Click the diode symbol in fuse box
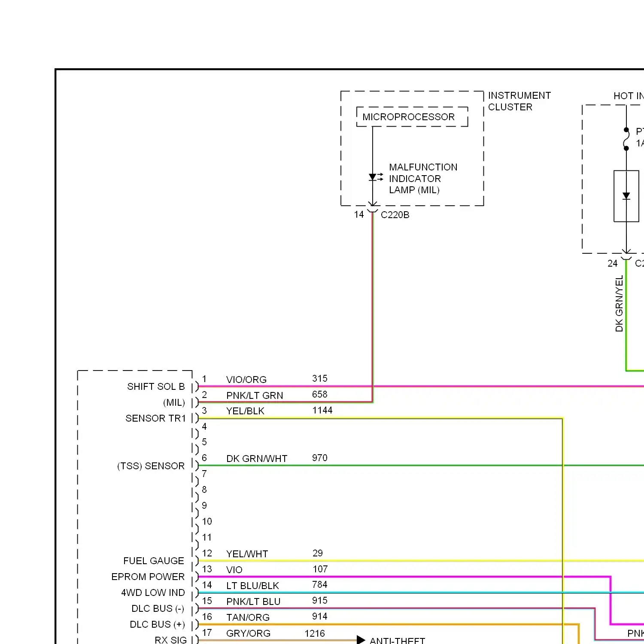The height and width of the screenshot is (644, 644). pyautogui.click(x=626, y=196)
